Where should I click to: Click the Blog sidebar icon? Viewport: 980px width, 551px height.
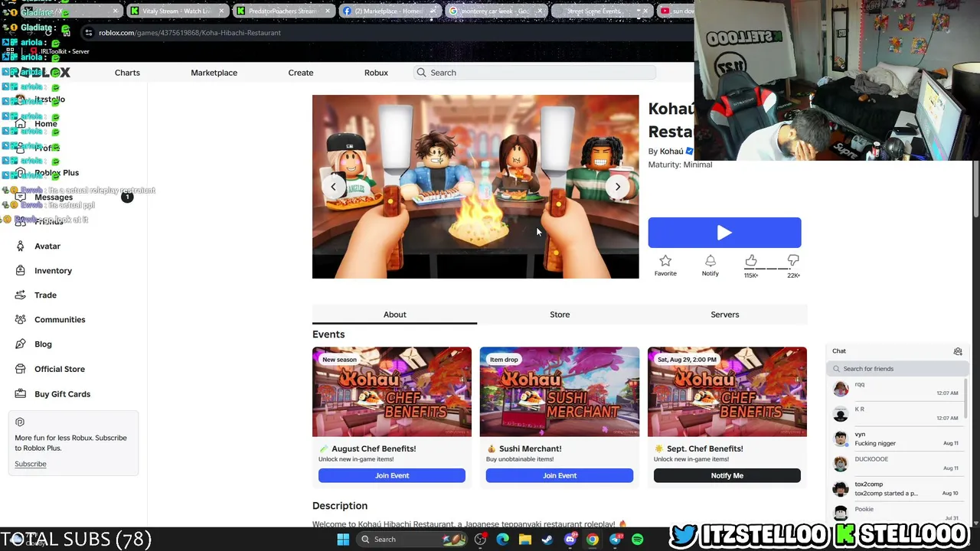(x=21, y=344)
